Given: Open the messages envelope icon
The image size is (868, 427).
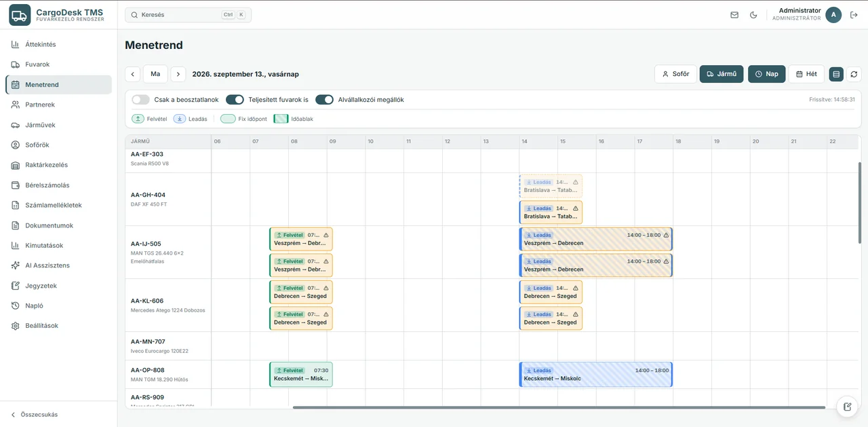Looking at the screenshot, I should tap(734, 15).
